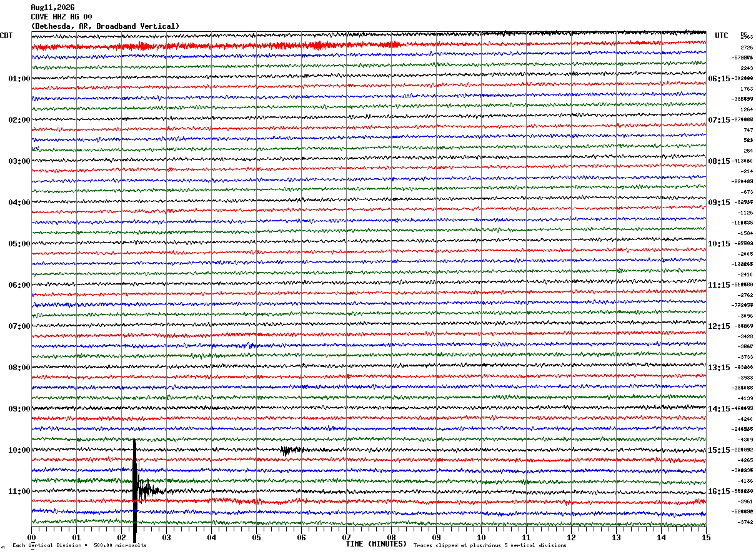
Task: Select the 01:00 CDT hour label
Action: pos(19,79)
